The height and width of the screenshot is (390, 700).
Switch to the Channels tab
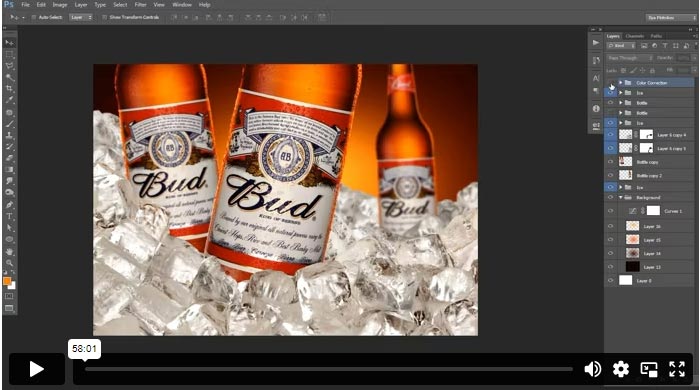click(x=634, y=36)
